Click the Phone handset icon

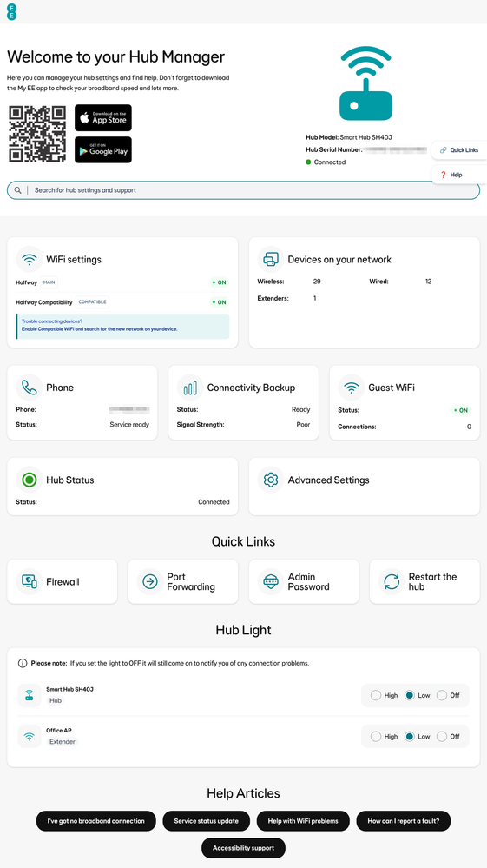[x=30, y=388]
